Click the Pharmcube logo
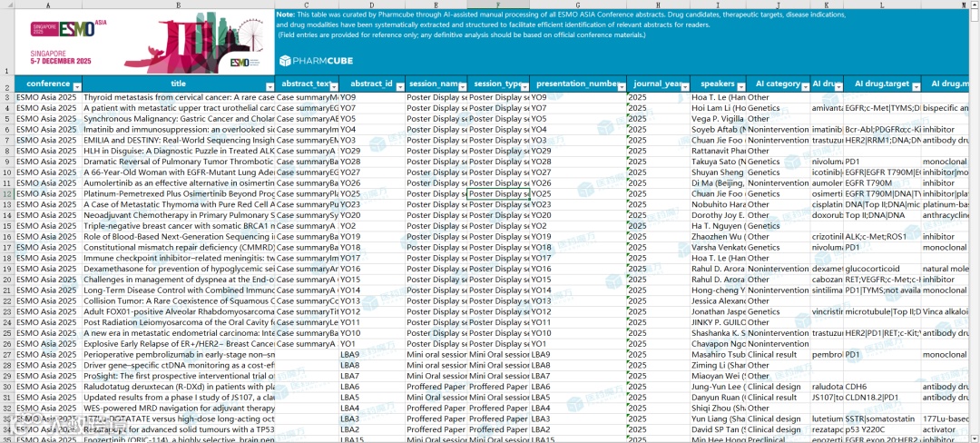 tap(316, 61)
